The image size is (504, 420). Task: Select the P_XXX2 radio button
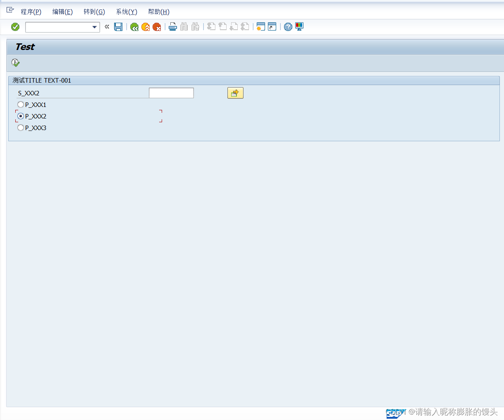point(21,116)
